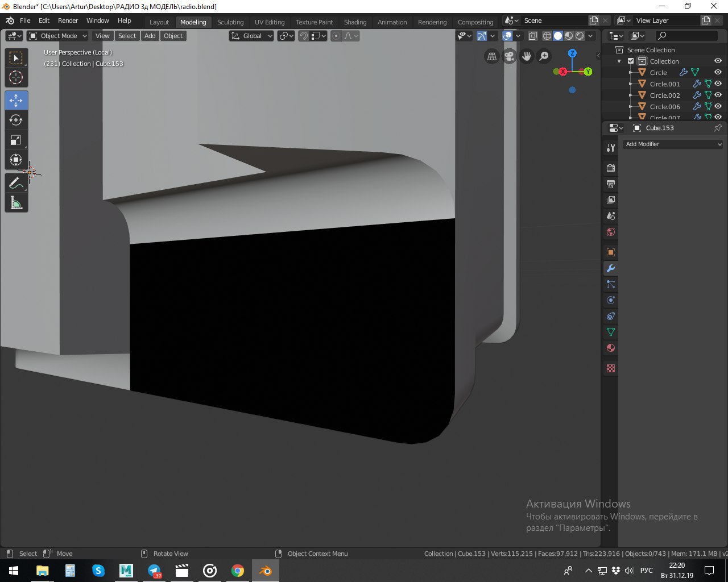Switch to the UV Editing workspace tab
The height and width of the screenshot is (582, 728).
coord(270,22)
